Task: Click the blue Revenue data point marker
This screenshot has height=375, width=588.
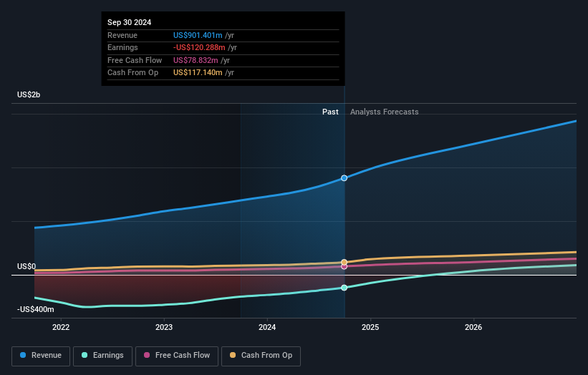Action: (344, 178)
